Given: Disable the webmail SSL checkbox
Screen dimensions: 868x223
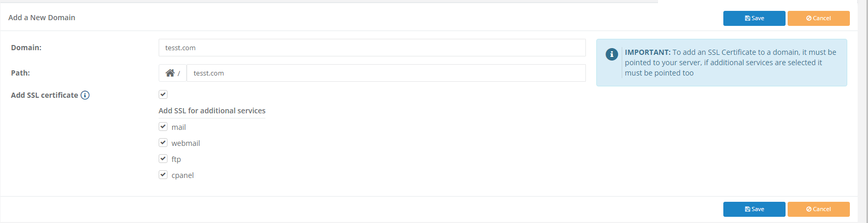Looking at the screenshot, I should click(x=163, y=142).
